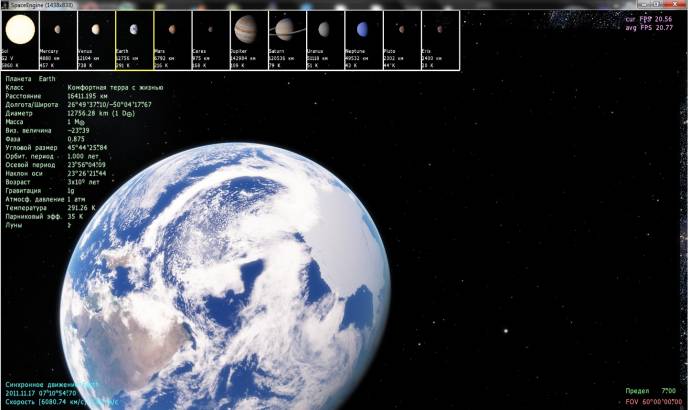This screenshot has width=690, height=410.
Task: Click the date and time '2011.11.17' line
Action: 41,393
